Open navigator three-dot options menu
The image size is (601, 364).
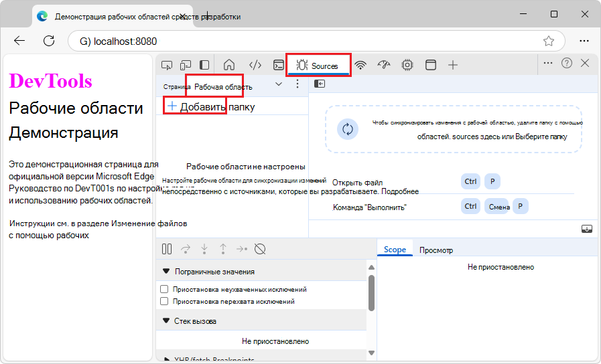coord(297,84)
